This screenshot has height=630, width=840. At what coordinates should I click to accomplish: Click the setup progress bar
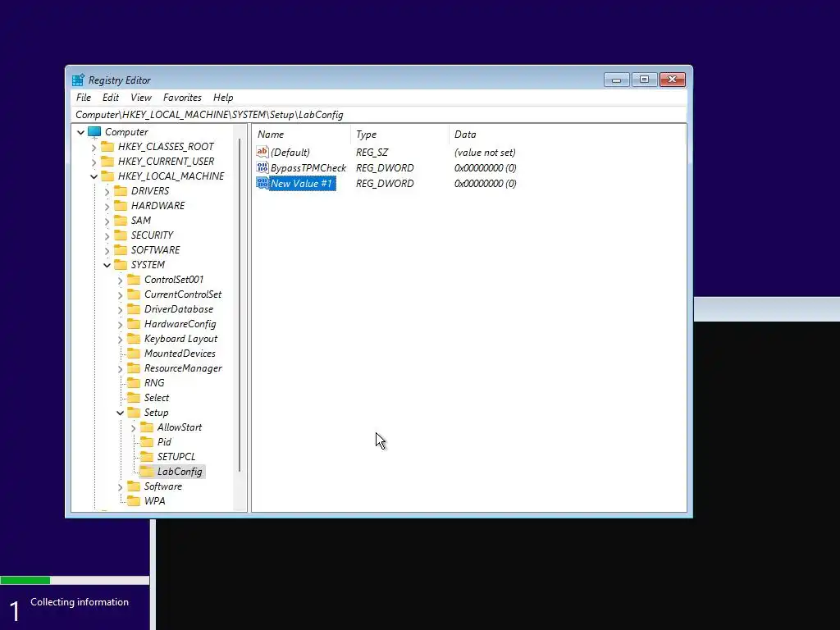pos(75,580)
